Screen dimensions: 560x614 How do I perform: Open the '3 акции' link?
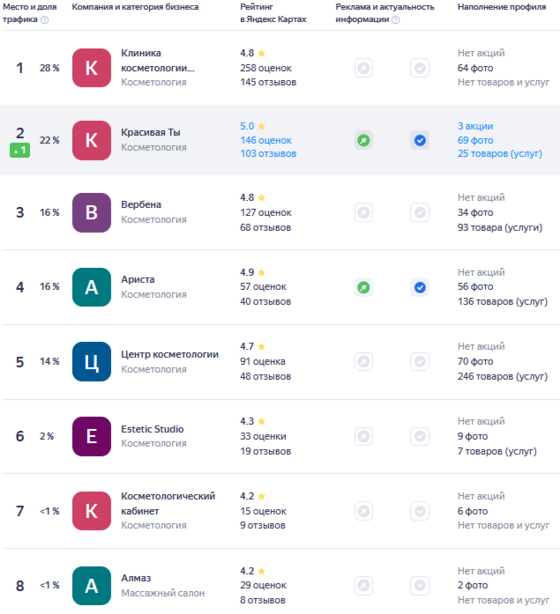pyautogui.click(x=475, y=126)
